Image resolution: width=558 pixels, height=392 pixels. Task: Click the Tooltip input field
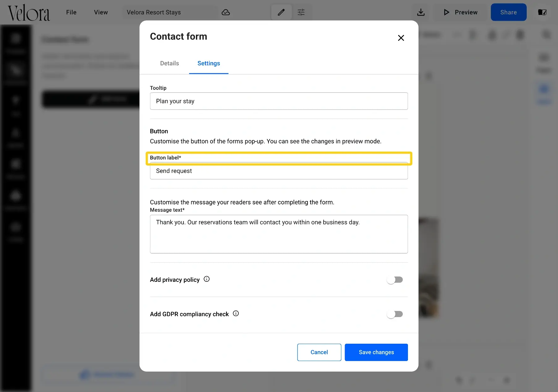[279, 101]
